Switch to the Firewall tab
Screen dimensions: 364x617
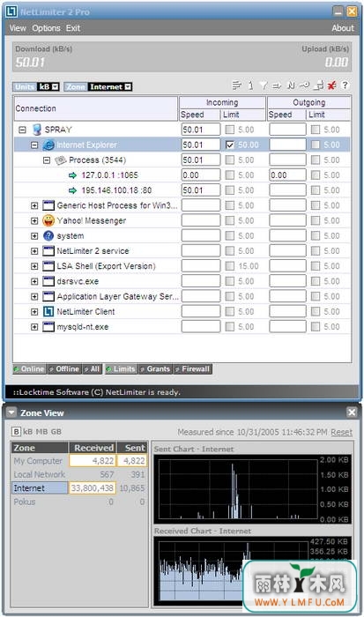192,369
